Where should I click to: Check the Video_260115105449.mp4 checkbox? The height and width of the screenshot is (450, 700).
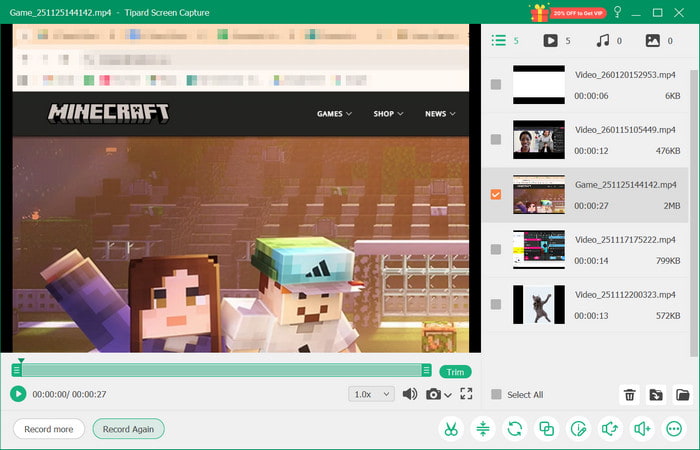coord(496,139)
